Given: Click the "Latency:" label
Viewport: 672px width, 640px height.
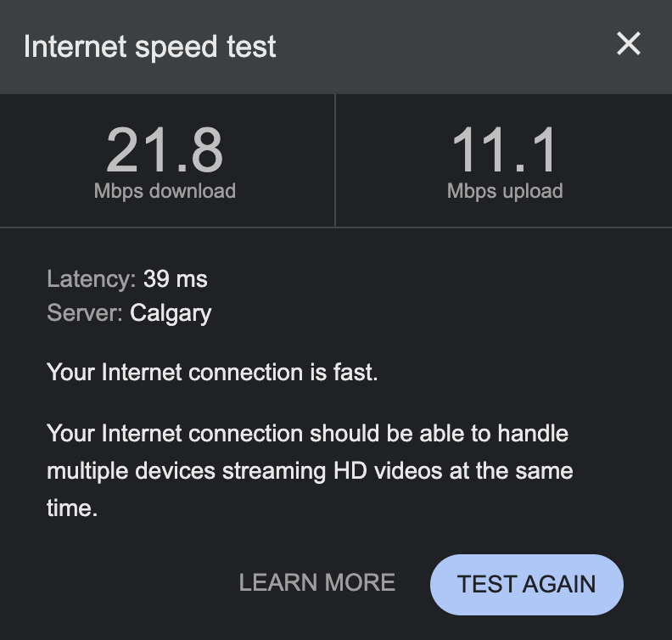Looking at the screenshot, I should coord(91,278).
